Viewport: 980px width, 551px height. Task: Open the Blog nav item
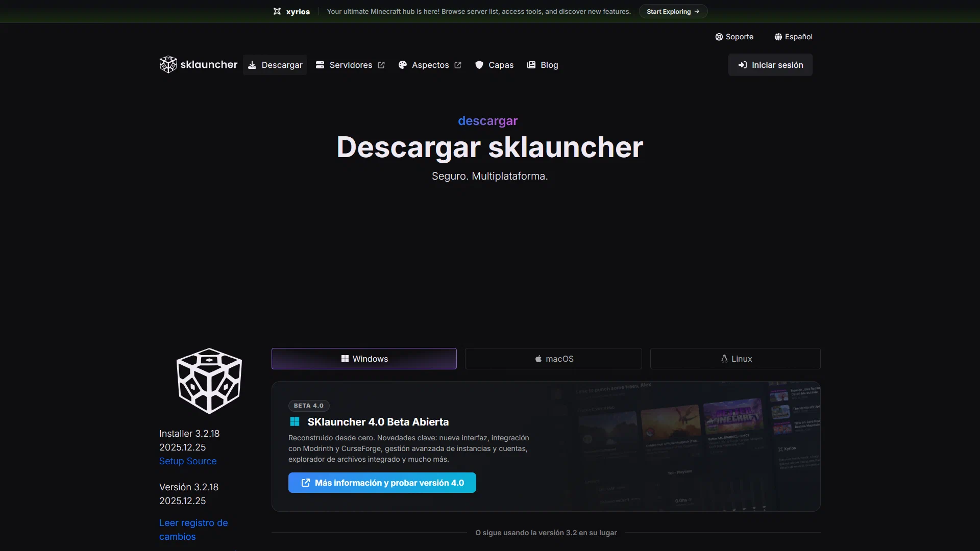point(543,65)
